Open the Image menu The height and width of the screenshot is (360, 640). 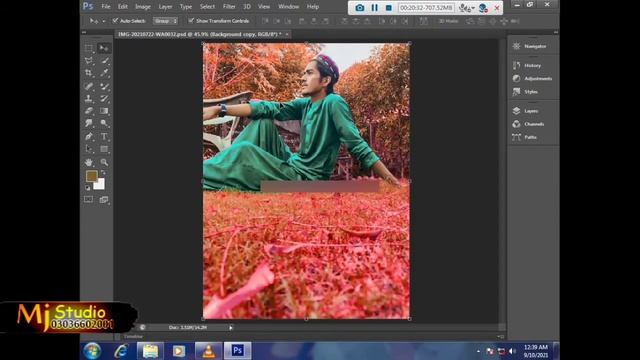tap(143, 7)
